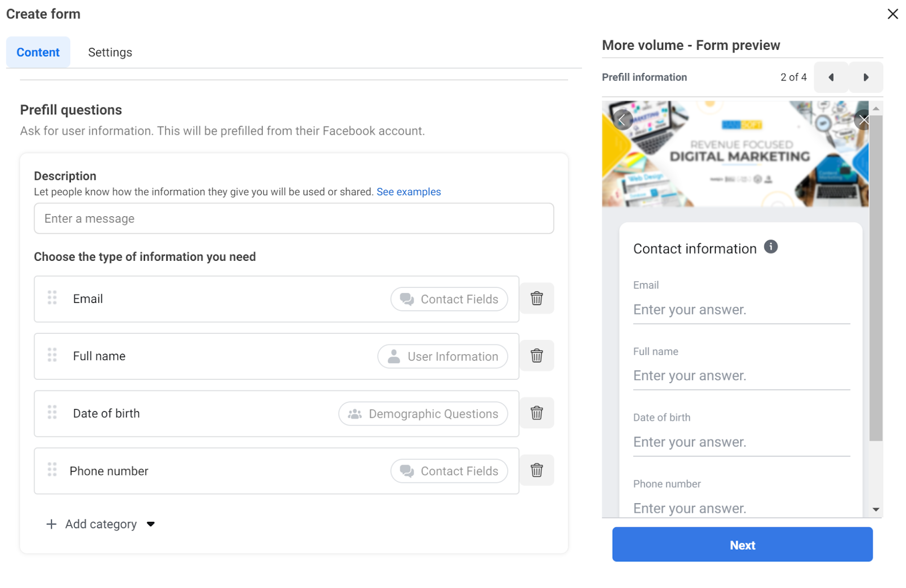906x588 pixels.
Task: Open the Content tab
Action: [38, 53]
